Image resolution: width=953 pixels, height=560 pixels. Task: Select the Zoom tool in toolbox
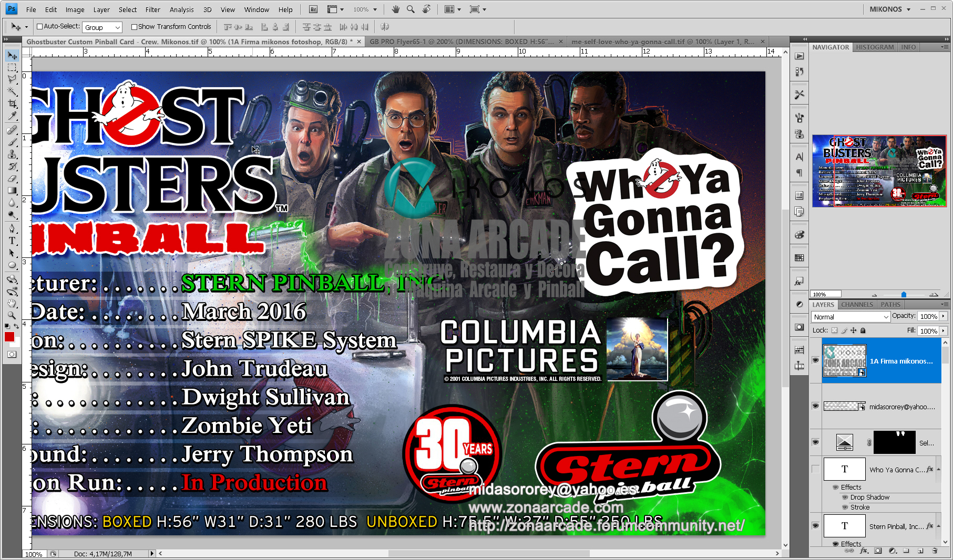(12, 315)
